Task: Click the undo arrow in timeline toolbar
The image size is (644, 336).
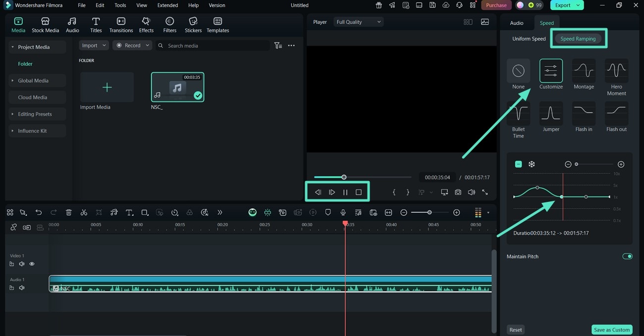Action: pyautogui.click(x=39, y=212)
